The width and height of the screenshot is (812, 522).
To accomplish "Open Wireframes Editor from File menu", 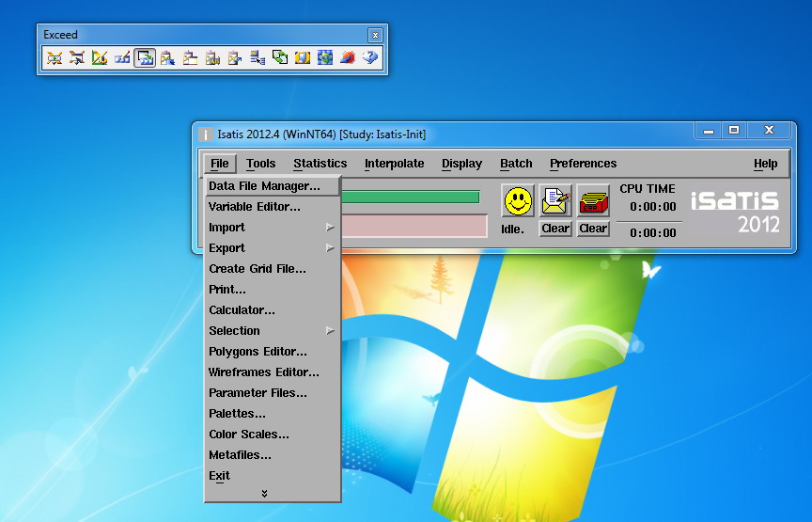I will (273, 372).
